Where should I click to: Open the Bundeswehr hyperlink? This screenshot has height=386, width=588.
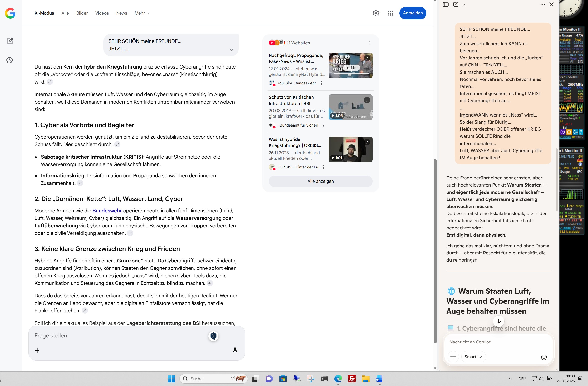pos(107,211)
